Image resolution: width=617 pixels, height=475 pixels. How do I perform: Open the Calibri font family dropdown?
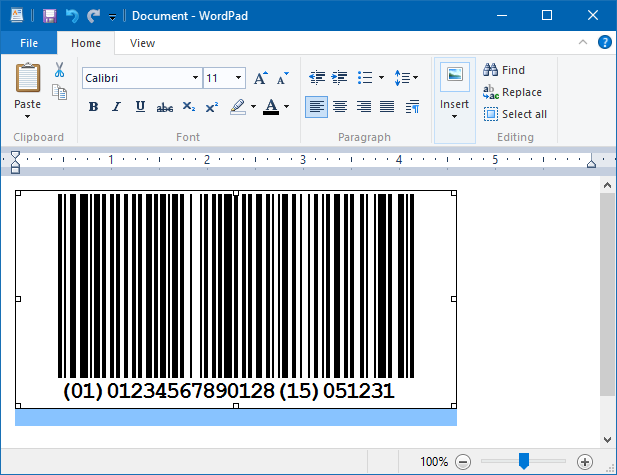point(195,78)
